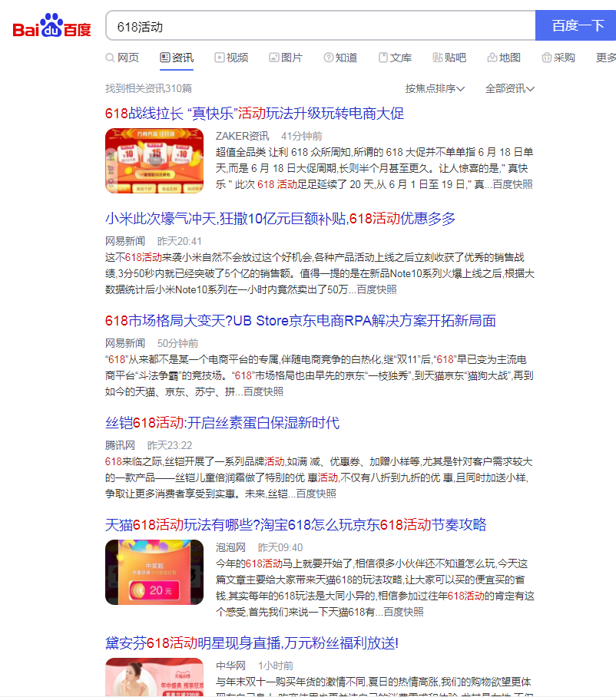Focus the search box containing 618活动
The width and height of the screenshot is (616, 697).
[x=320, y=26]
